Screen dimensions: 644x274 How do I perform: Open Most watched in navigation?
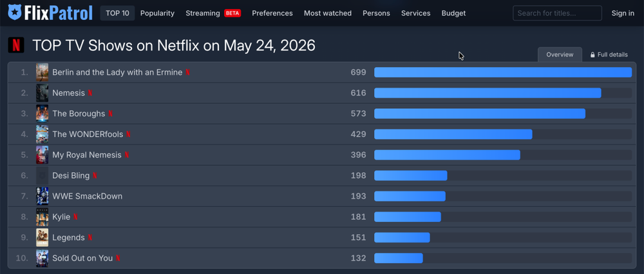(328, 13)
